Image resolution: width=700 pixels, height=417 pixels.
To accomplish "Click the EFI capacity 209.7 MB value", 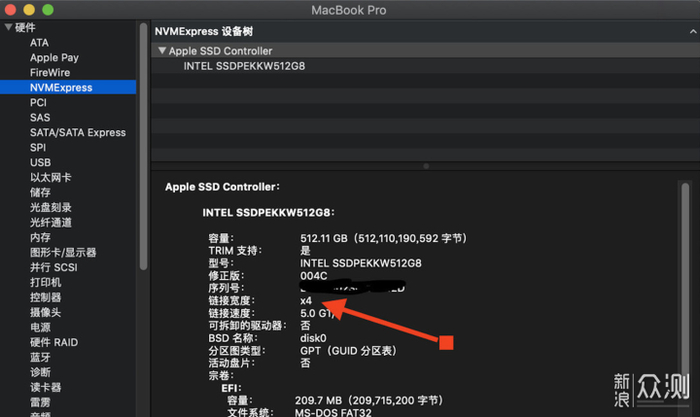I will (318, 400).
